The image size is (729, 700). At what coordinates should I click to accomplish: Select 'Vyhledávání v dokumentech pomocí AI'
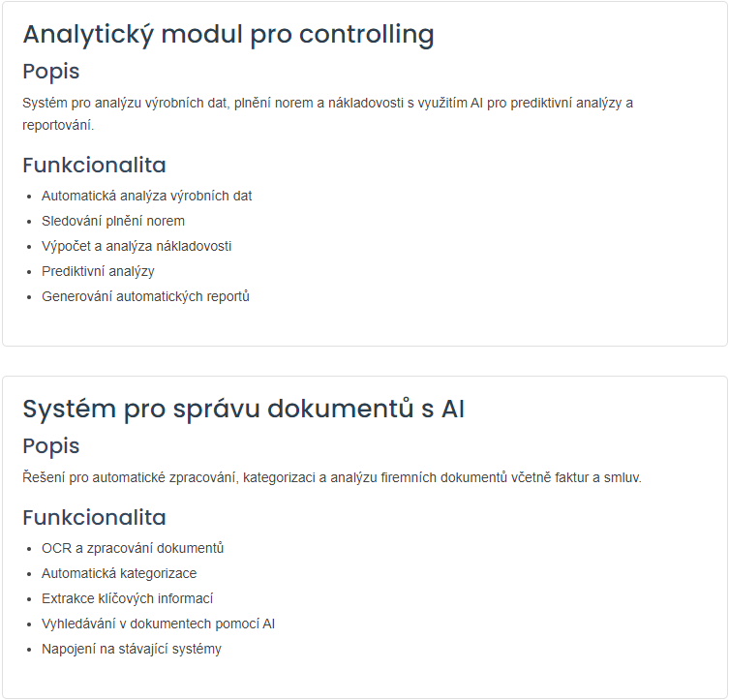[158, 624]
